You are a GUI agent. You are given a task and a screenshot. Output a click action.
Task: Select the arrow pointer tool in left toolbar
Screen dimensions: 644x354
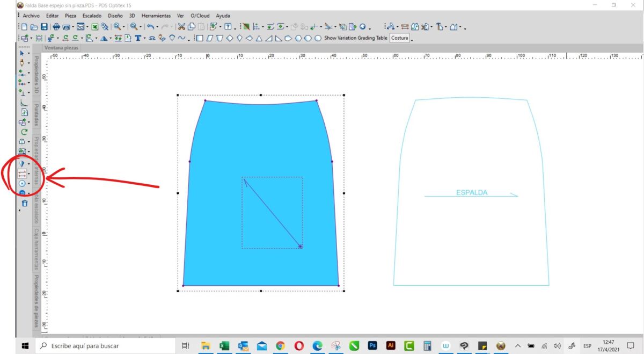[22, 53]
